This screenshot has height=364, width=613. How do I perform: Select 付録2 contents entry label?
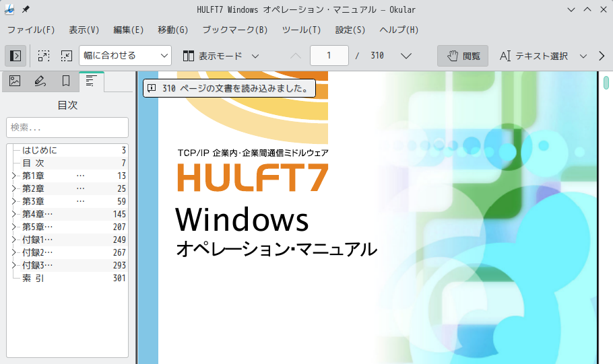(37, 253)
